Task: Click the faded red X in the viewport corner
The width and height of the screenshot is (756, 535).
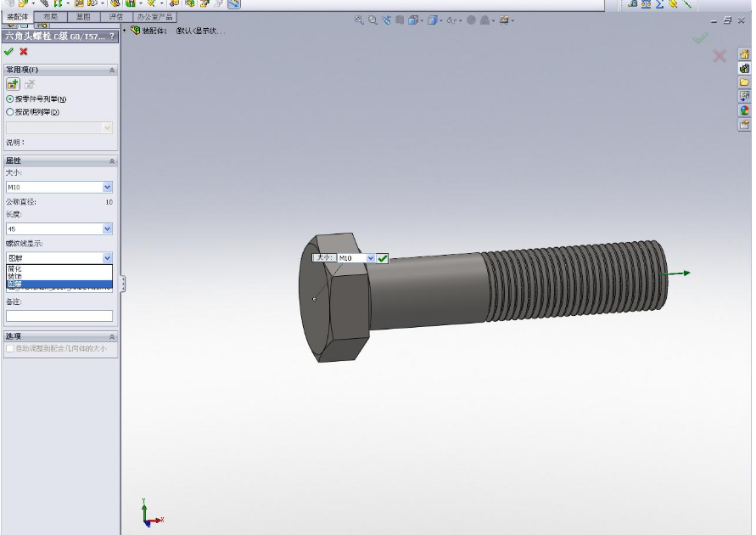Action: tap(720, 56)
